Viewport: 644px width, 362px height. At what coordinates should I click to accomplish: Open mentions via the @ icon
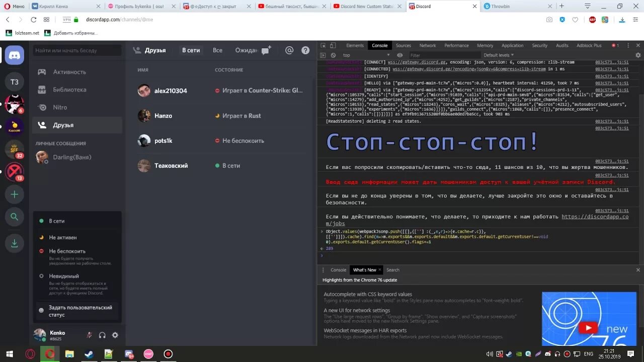pos(289,50)
